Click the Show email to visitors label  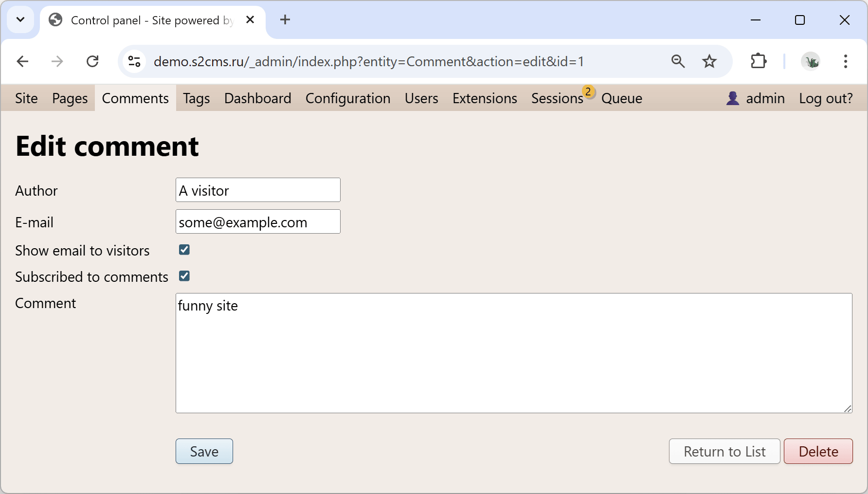(x=83, y=251)
